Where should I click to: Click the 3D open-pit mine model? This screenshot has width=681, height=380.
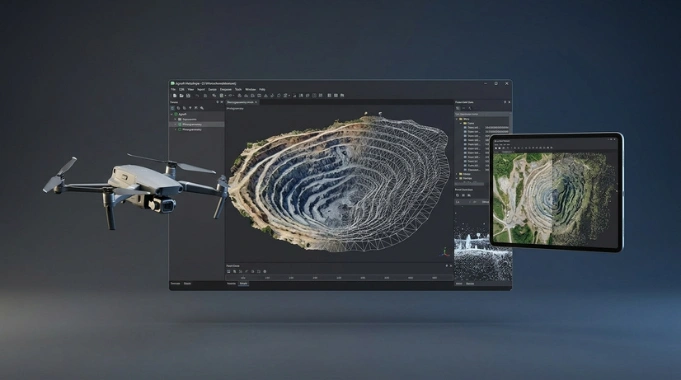[339, 185]
